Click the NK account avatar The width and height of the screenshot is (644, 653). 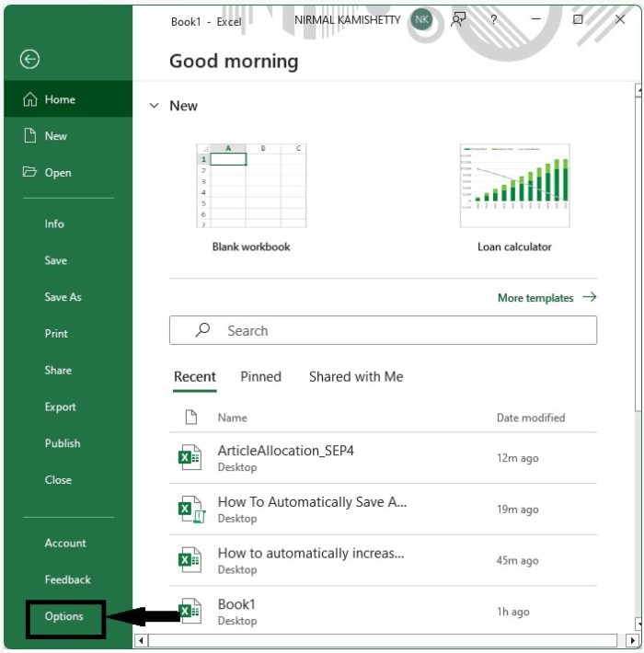[x=421, y=19]
